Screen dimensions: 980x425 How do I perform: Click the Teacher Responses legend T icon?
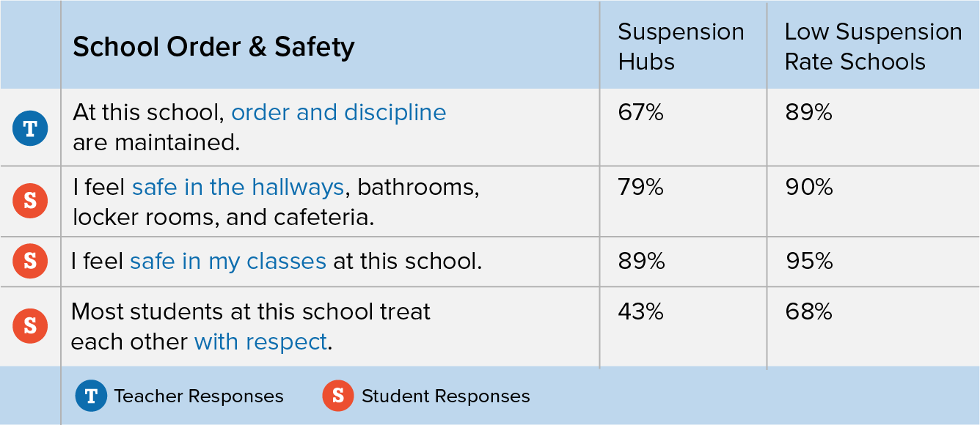[x=91, y=396]
